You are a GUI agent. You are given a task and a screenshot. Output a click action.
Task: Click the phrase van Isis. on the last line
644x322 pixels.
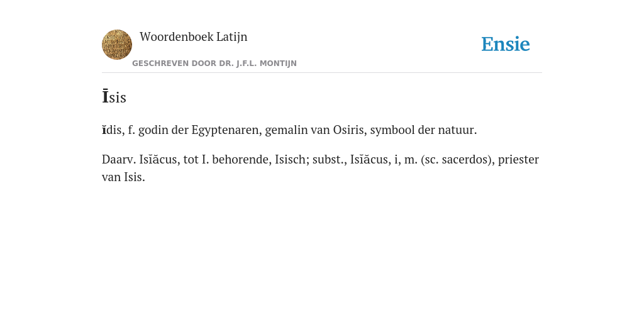tap(124, 177)
